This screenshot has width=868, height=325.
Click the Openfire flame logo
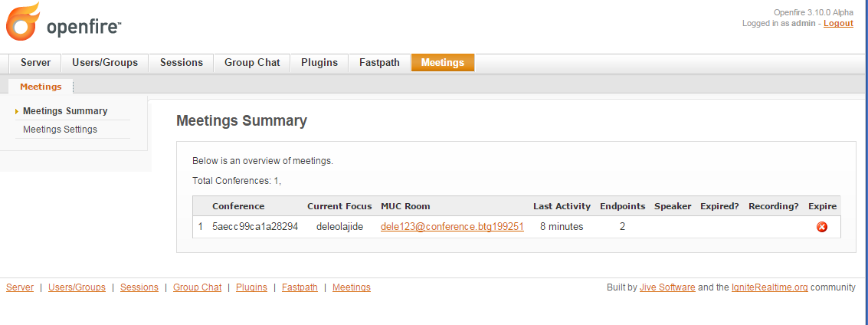point(23,21)
